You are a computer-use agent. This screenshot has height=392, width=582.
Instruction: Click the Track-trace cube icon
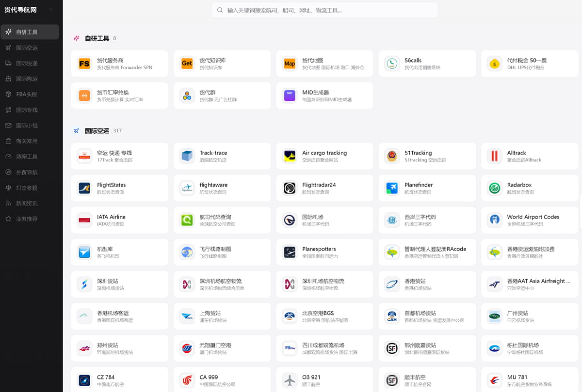[x=187, y=156]
